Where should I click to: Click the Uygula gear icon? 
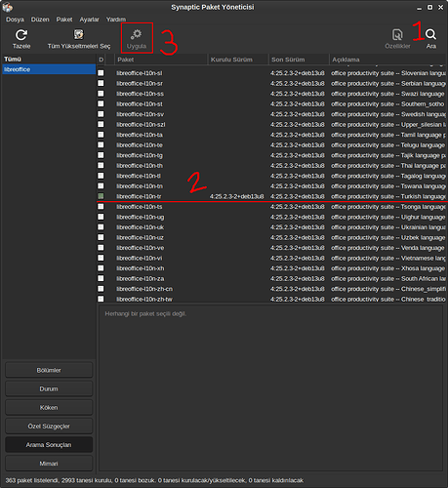pyautogui.click(x=137, y=34)
